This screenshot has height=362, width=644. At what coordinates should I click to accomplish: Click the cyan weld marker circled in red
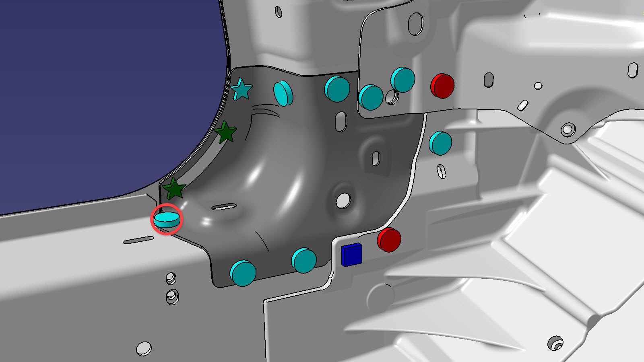tap(167, 218)
